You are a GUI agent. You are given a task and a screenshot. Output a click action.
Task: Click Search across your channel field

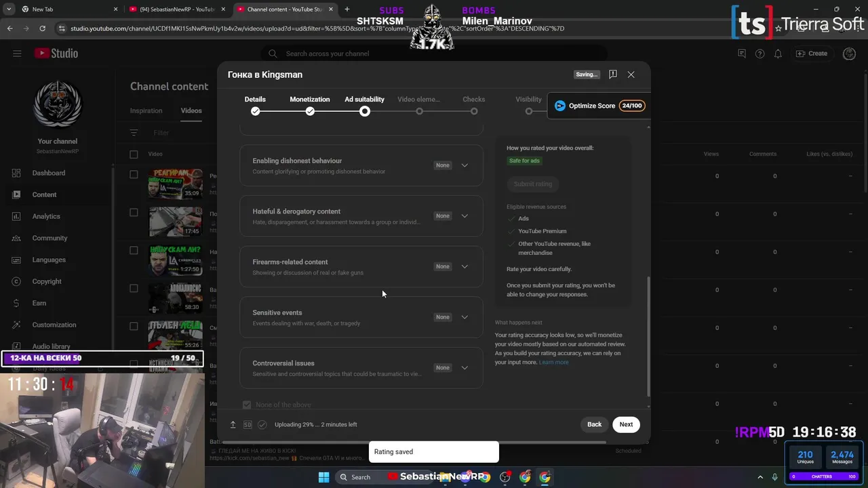pyautogui.click(x=434, y=54)
